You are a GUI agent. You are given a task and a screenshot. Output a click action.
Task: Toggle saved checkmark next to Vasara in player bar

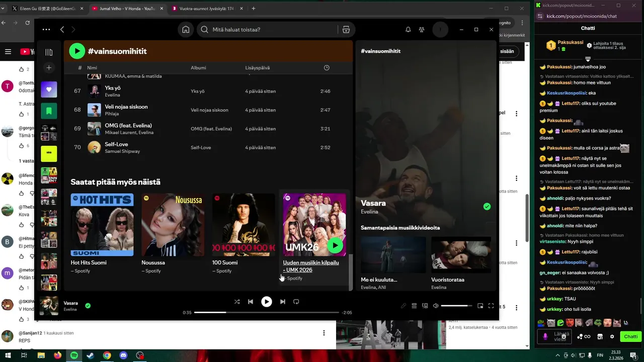click(x=88, y=305)
